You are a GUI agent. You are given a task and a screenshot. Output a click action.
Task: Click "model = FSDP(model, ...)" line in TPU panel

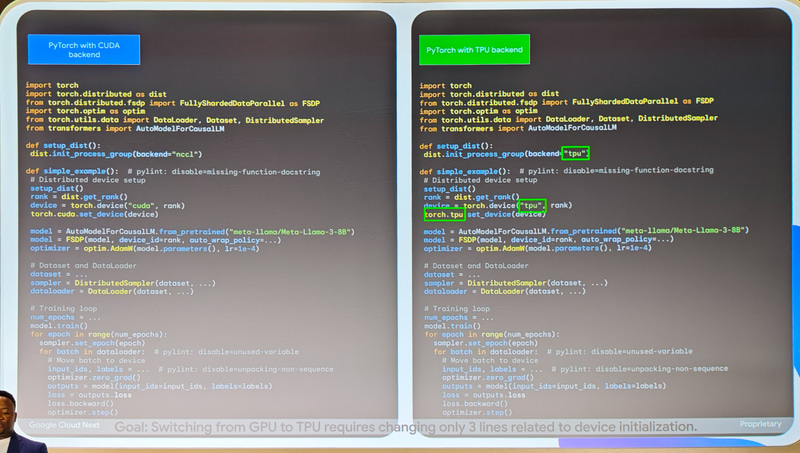pyautogui.click(x=548, y=239)
